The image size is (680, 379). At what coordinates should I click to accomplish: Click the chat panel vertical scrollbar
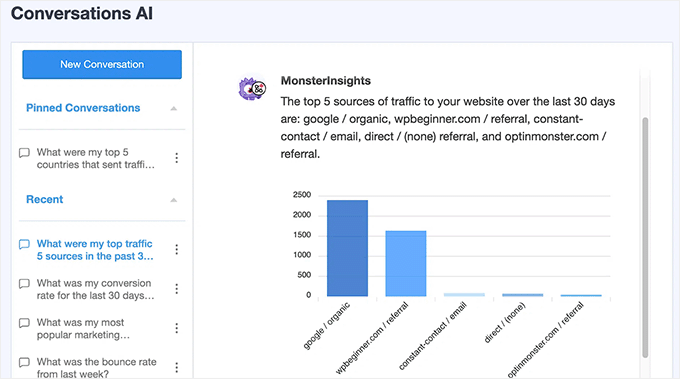tap(645, 237)
